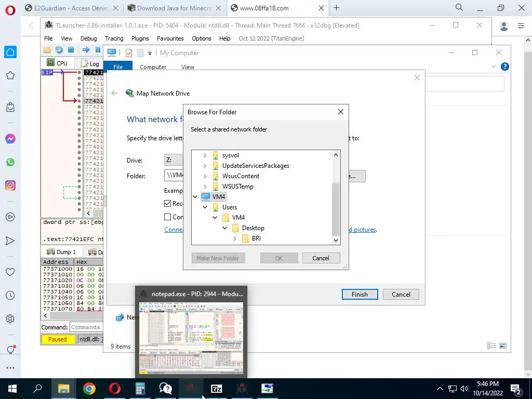The height and width of the screenshot is (399, 532).
Task: Click Opera search tabs magnifier icon
Action: pyautogui.click(x=459, y=7)
